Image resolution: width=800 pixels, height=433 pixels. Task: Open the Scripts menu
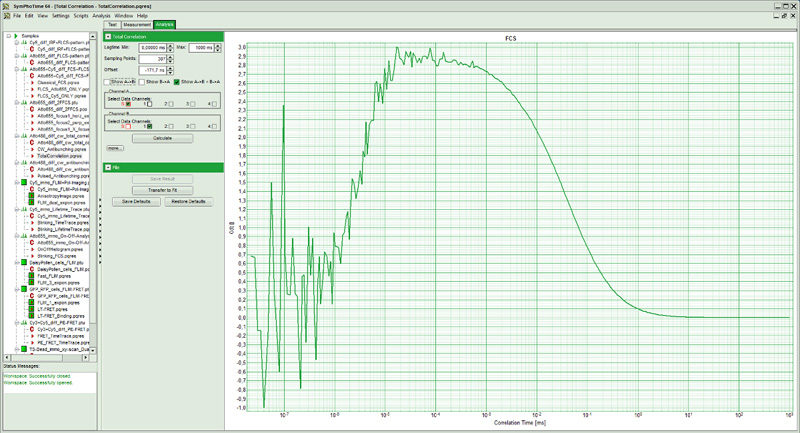(x=83, y=16)
